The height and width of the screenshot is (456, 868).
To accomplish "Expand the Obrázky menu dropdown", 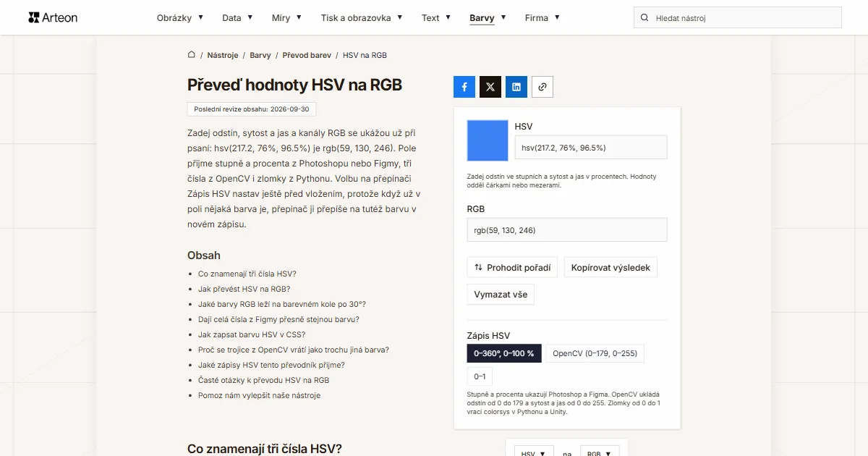I will click(180, 17).
